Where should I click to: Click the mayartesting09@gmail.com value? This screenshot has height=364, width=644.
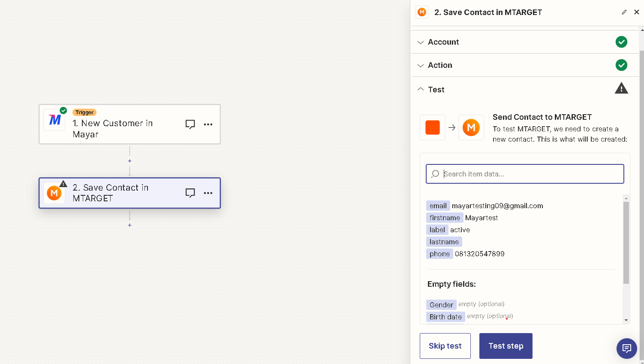click(497, 206)
